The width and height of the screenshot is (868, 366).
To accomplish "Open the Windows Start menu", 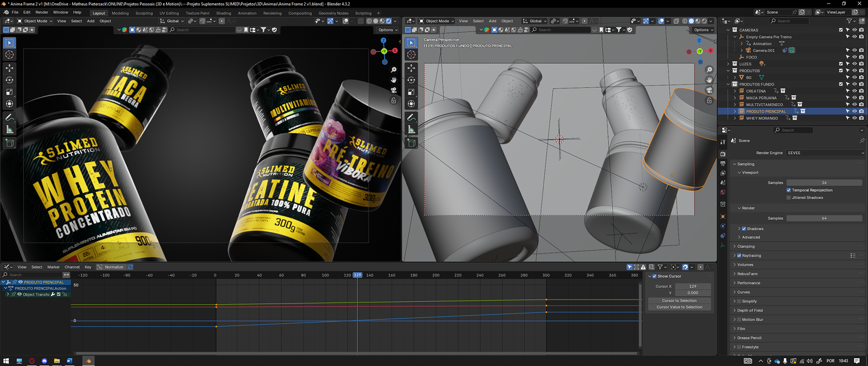I will pyautogui.click(x=6, y=361).
